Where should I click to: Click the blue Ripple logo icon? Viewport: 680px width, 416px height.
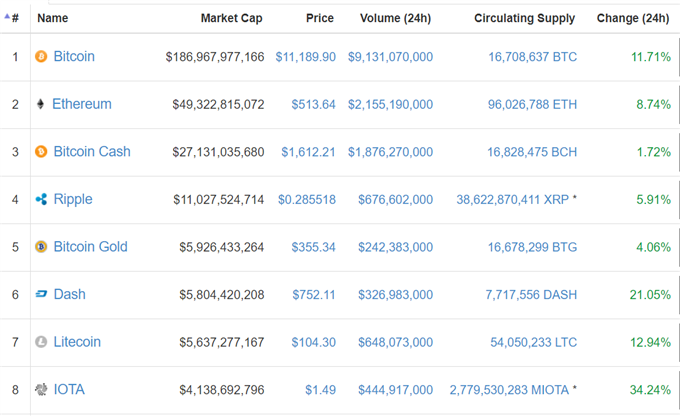pyautogui.click(x=41, y=199)
